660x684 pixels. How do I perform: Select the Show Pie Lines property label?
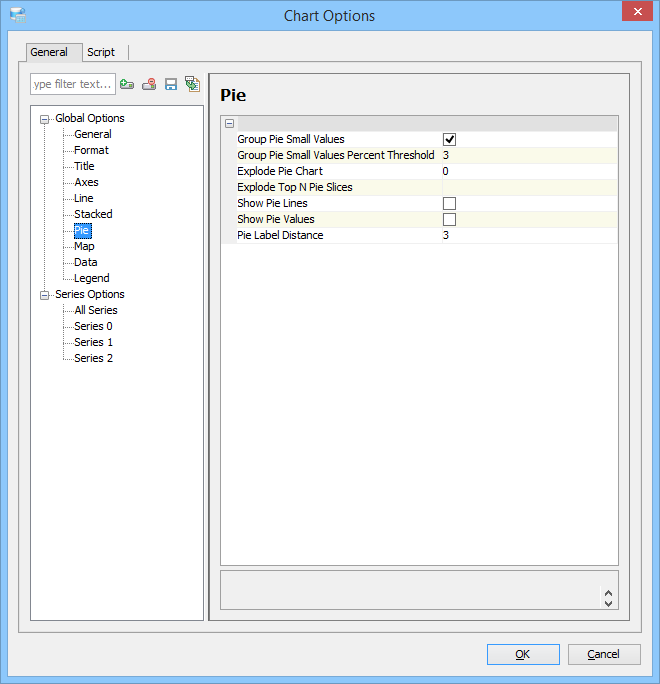click(x=272, y=203)
